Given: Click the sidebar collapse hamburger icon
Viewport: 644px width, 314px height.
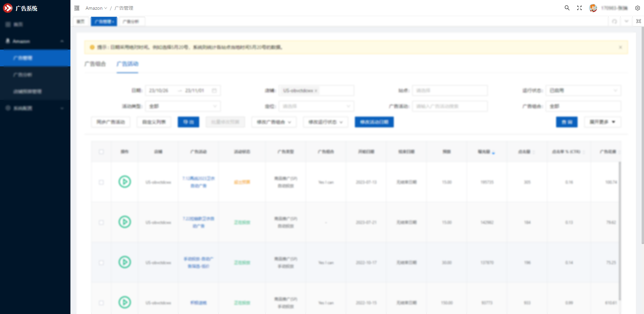Looking at the screenshot, I should pyautogui.click(x=77, y=8).
